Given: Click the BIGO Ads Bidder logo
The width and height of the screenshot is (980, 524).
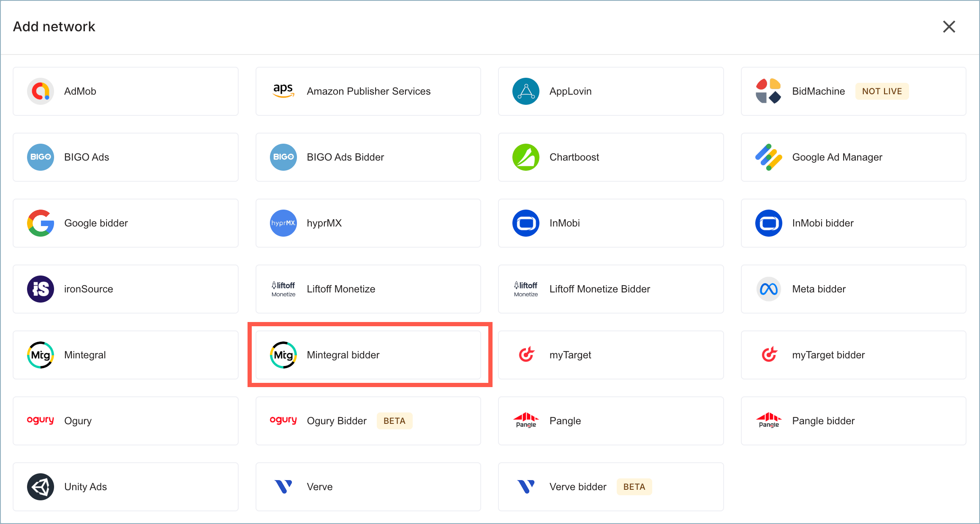Looking at the screenshot, I should [283, 157].
